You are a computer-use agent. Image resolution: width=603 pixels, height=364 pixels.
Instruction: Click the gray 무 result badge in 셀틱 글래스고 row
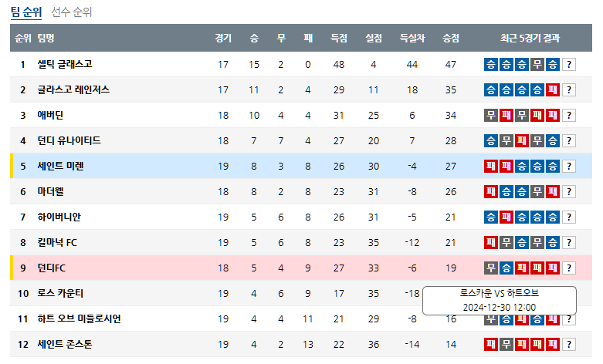[x=537, y=65]
